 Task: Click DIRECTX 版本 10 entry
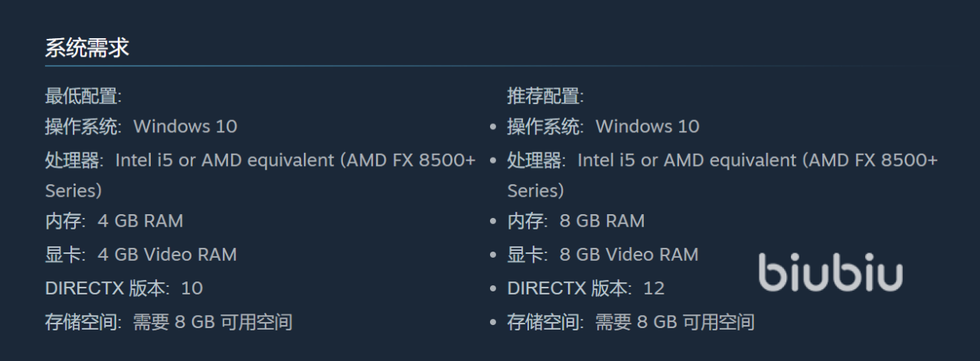[124, 288]
